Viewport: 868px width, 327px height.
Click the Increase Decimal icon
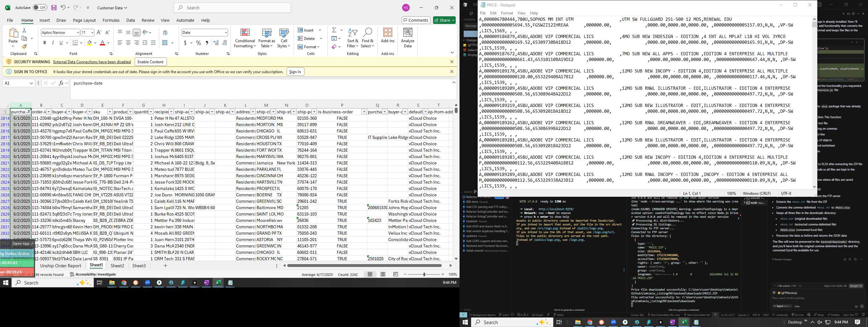tap(216, 43)
